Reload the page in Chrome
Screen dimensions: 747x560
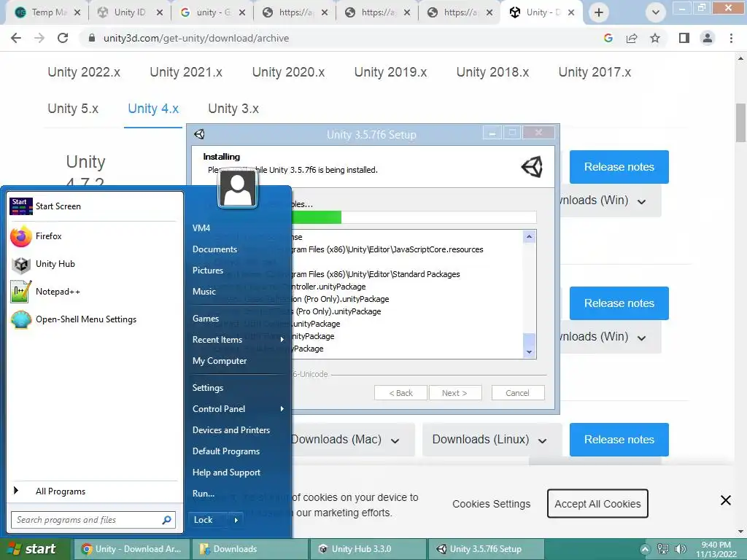(63, 38)
